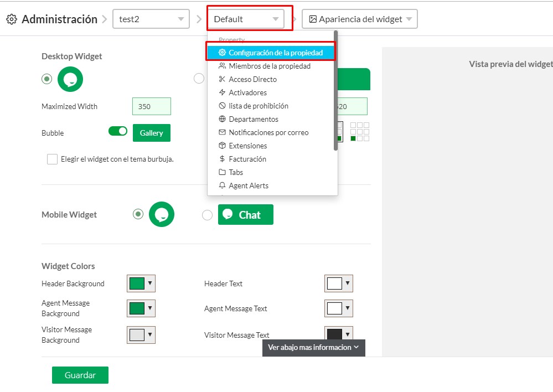The width and height of the screenshot is (553, 392).
Task: Check the bubble theme widget checkbox
Action: [x=52, y=159]
